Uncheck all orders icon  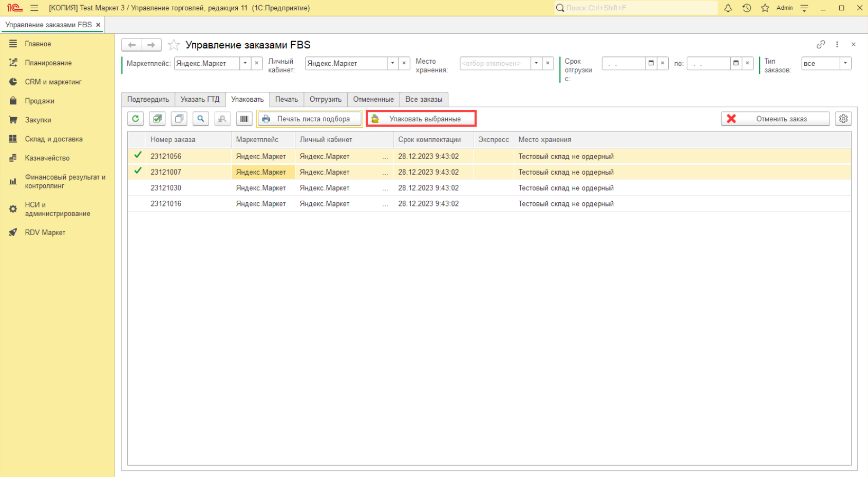[x=179, y=119]
